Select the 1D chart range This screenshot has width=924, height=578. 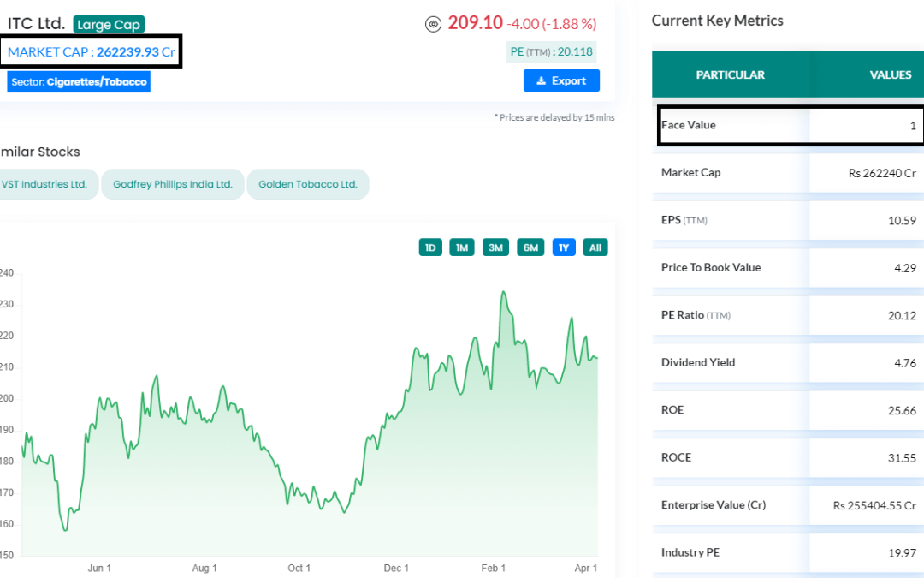pyautogui.click(x=430, y=247)
